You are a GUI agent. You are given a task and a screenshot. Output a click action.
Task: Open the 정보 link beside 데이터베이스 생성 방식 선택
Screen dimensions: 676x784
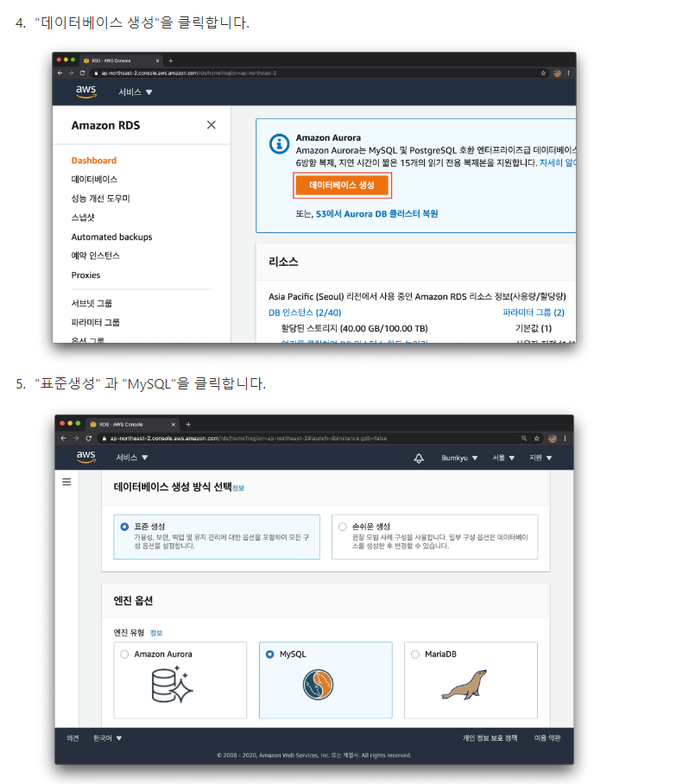(x=238, y=488)
